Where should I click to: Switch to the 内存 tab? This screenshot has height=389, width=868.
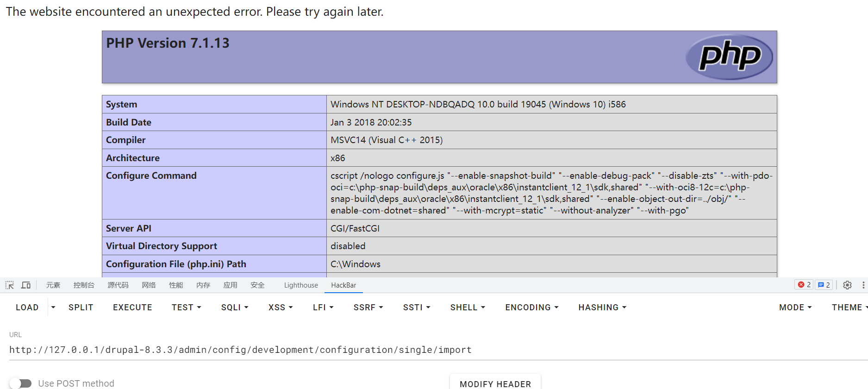coord(203,285)
